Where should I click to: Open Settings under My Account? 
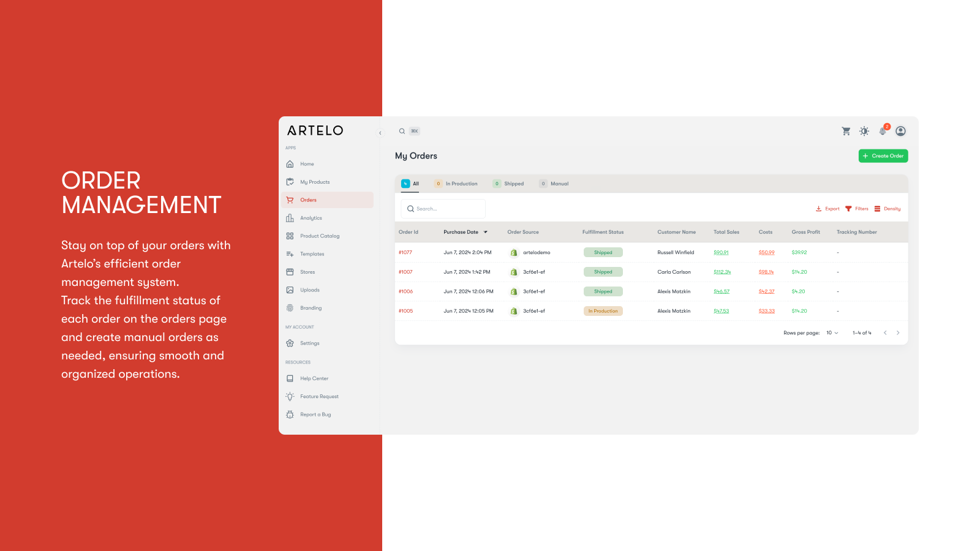coord(328,343)
